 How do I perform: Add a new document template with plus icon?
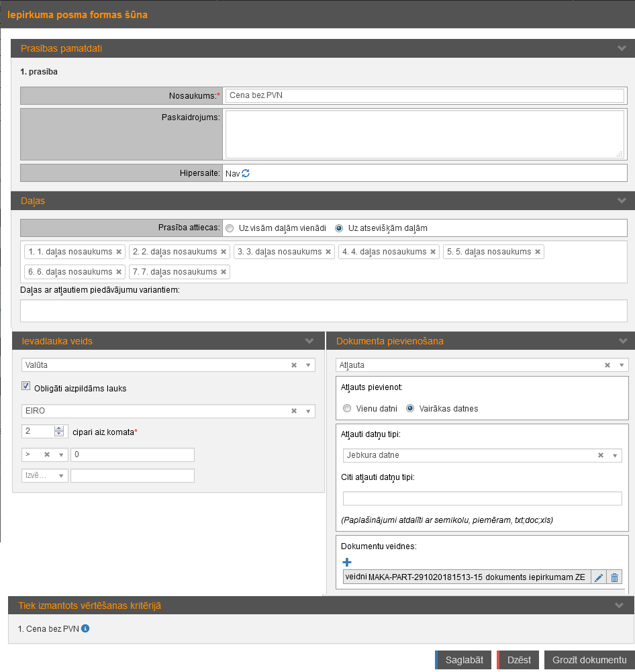pyautogui.click(x=347, y=562)
